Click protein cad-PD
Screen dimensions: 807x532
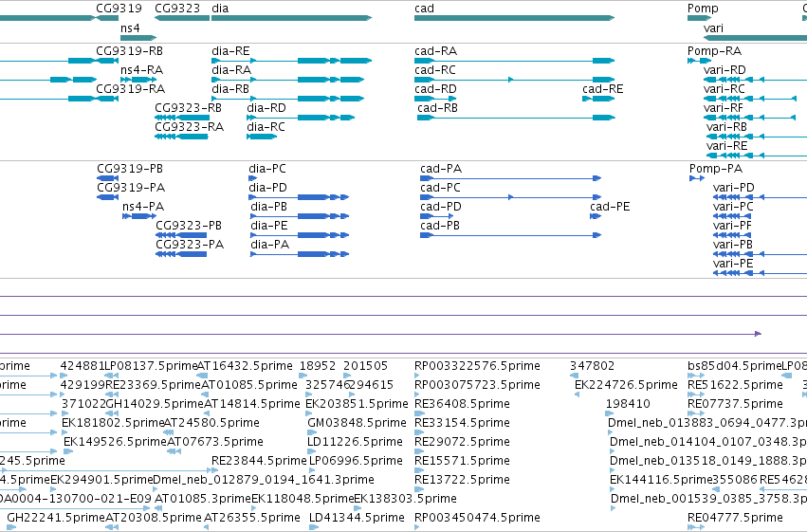441,207
